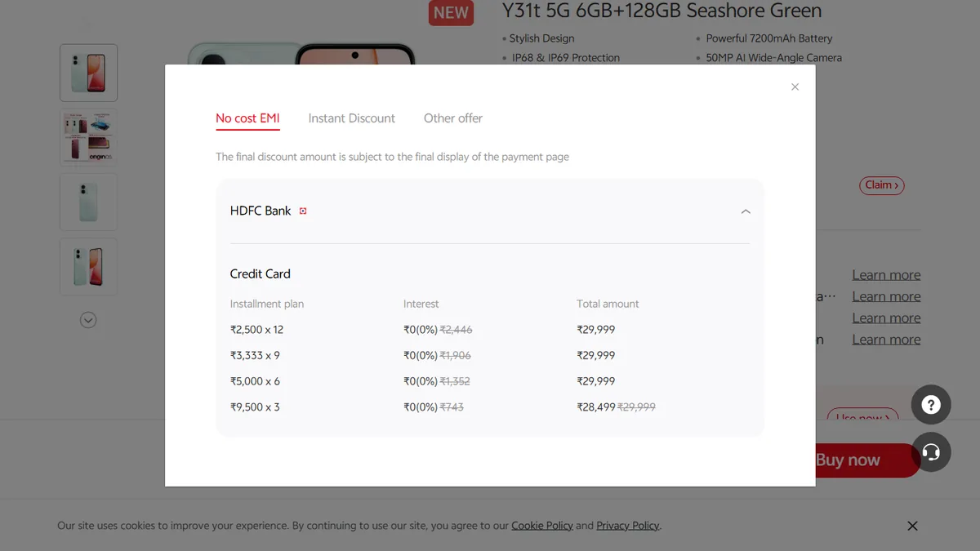Click the HDFC Bank name
This screenshot has width=980, height=551.
[261, 211]
